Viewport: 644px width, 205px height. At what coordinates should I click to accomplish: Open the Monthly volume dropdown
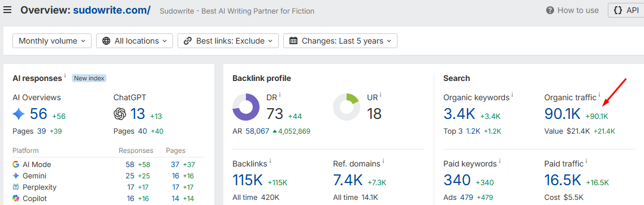coord(52,41)
